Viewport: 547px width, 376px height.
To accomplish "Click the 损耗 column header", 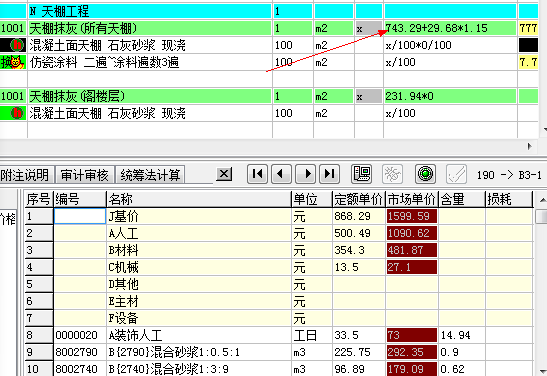I will point(509,199).
